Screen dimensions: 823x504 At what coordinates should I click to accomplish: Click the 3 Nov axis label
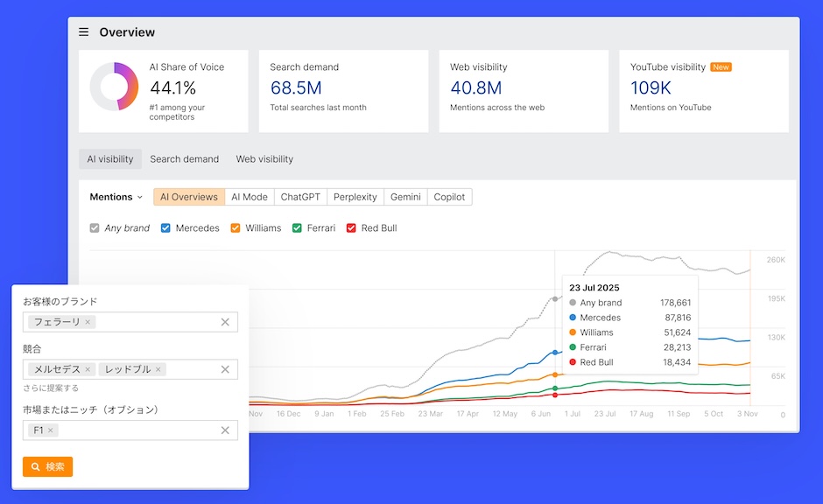pyautogui.click(x=748, y=414)
